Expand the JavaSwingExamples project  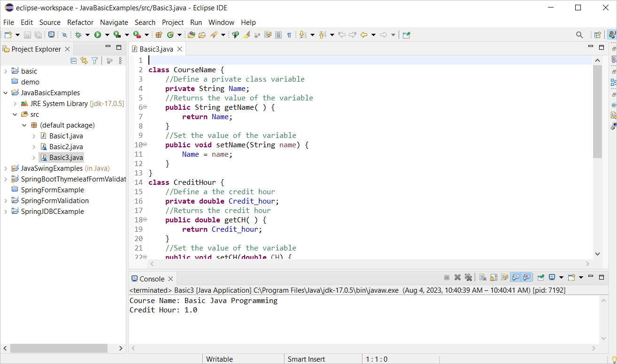5,168
